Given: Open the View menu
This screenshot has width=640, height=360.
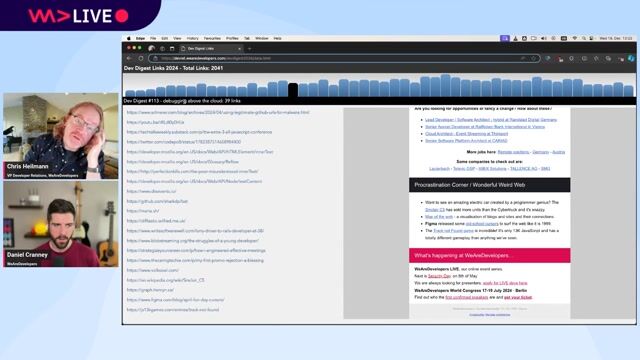Looking at the screenshot, I should (x=177, y=38).
